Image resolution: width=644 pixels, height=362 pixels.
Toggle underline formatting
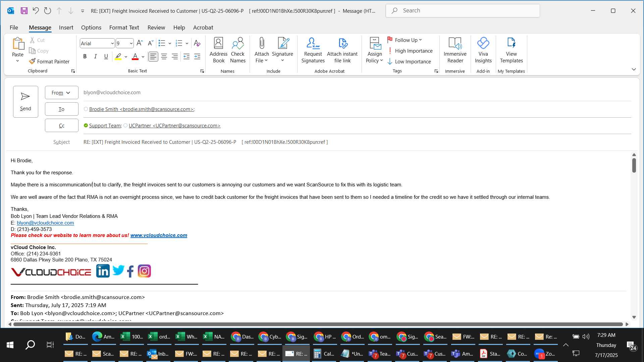[x=106, y=56]
